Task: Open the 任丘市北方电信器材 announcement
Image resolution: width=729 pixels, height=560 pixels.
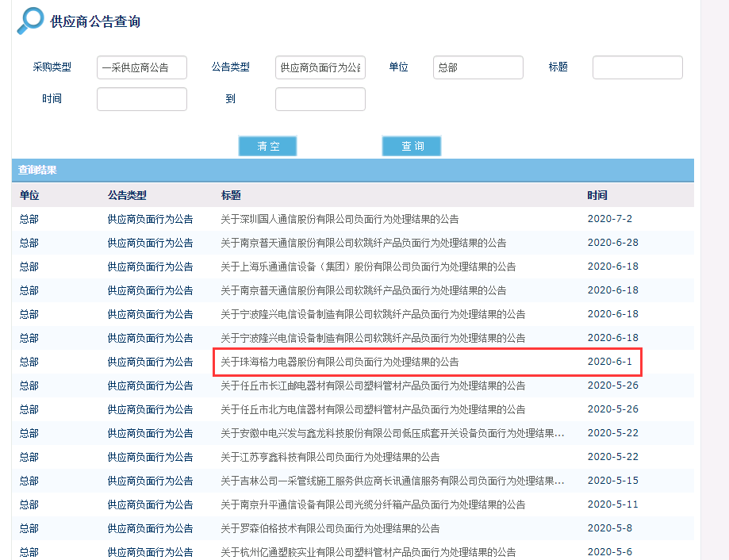Action: pyautogui.click(x=374, y=409)
